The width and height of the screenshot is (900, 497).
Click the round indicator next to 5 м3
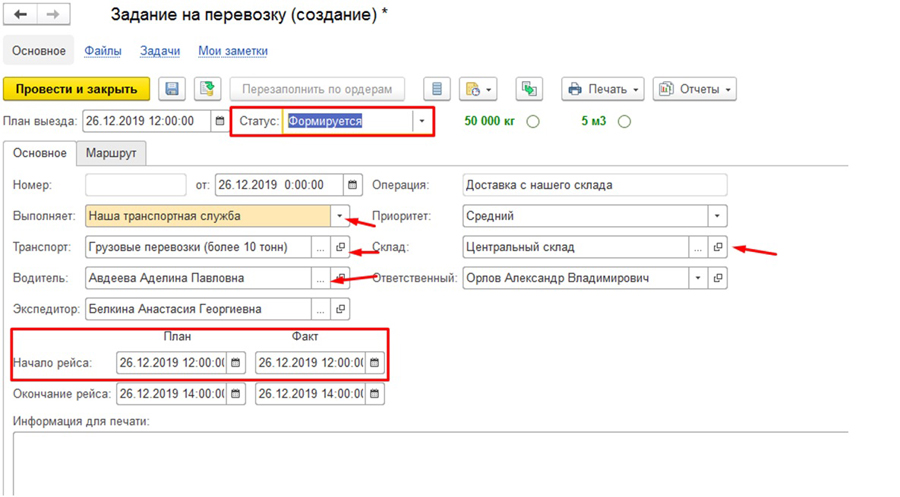tap(625, 122)
